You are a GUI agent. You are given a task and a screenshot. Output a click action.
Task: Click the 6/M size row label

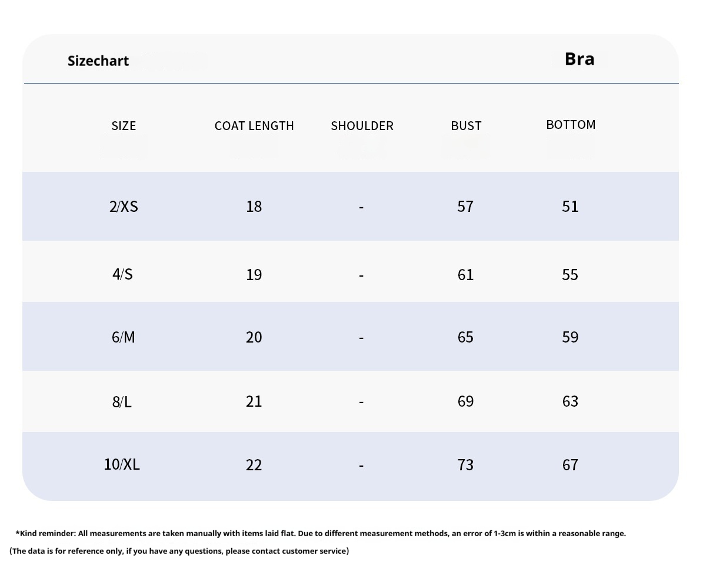click(123, 337)
